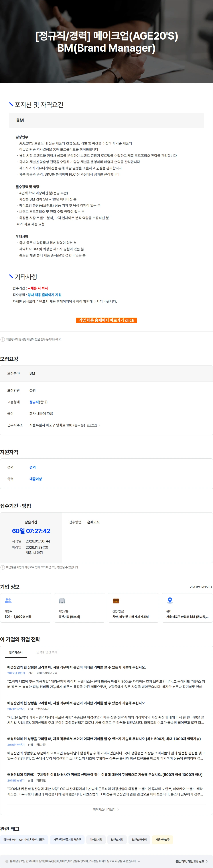Click the industry briefcase icon
Viewport: 213px width, 868px height.
pos(116,601)
